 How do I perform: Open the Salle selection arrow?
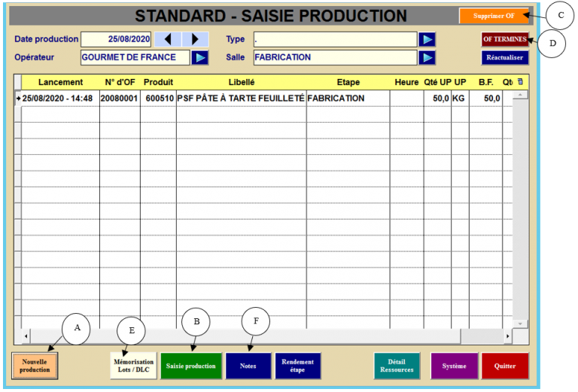[x=427, y=57]
